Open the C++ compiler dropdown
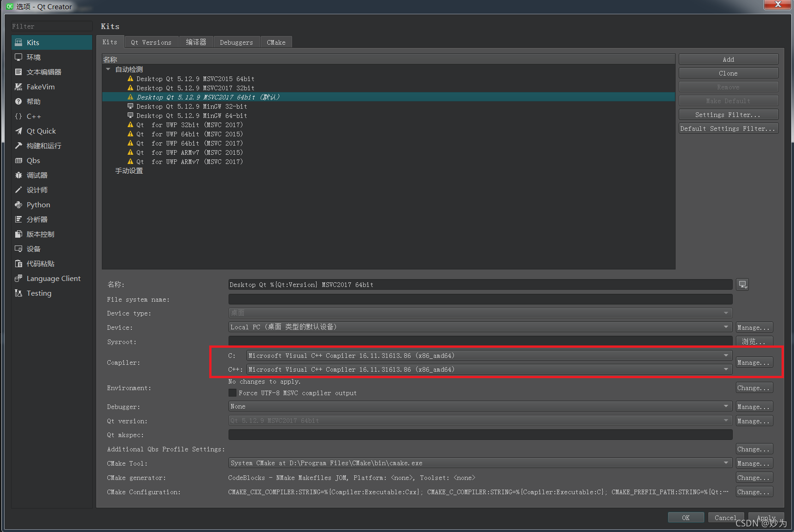794x532 pixels. click(489, 369)
